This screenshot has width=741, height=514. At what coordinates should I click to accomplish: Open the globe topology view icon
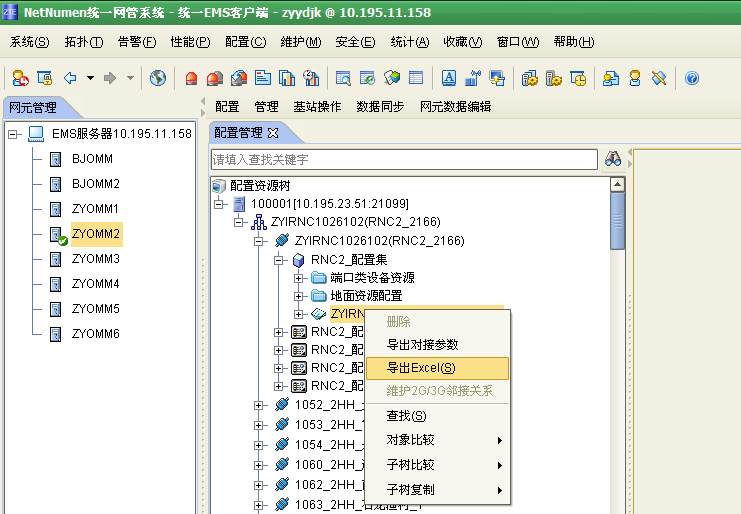pyautogui.click(x=158, y=78)
